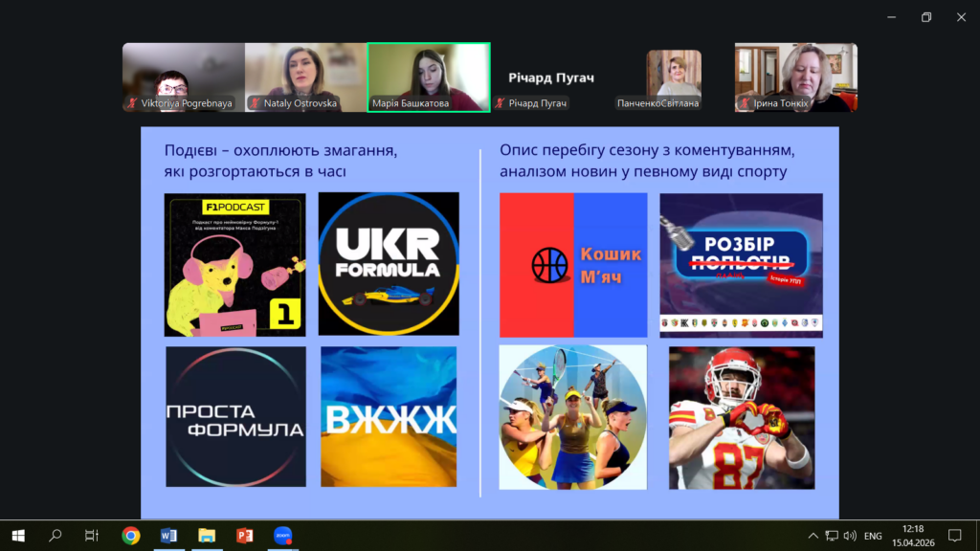
Task: Switch the ENG input language indicator
Action: coord(873,536)
